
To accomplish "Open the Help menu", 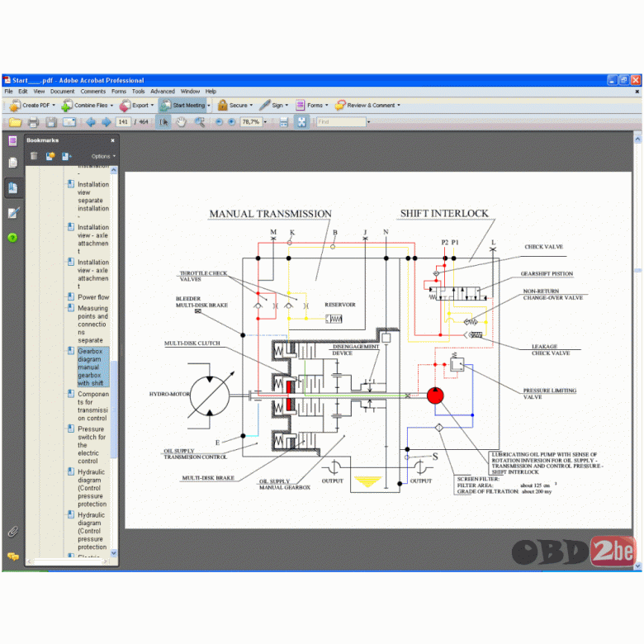I will 211,92.
